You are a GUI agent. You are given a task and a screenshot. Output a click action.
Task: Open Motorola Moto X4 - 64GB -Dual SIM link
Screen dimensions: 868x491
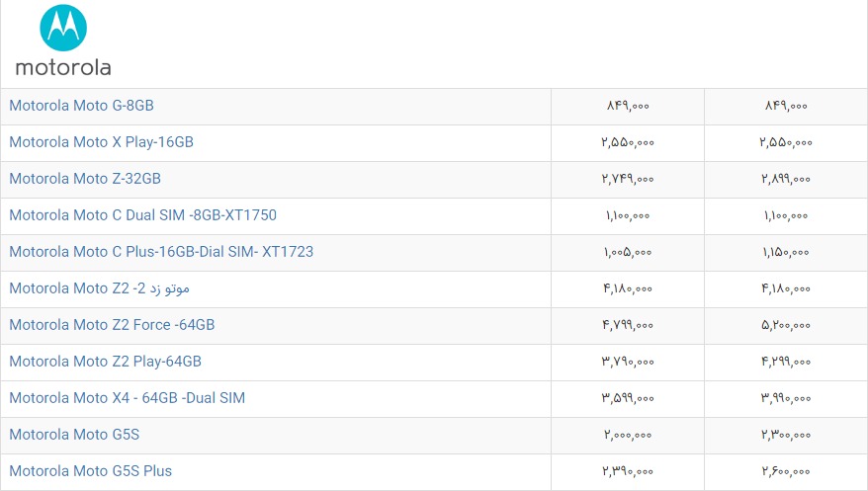pyautogui.click(x=128, y=397)
